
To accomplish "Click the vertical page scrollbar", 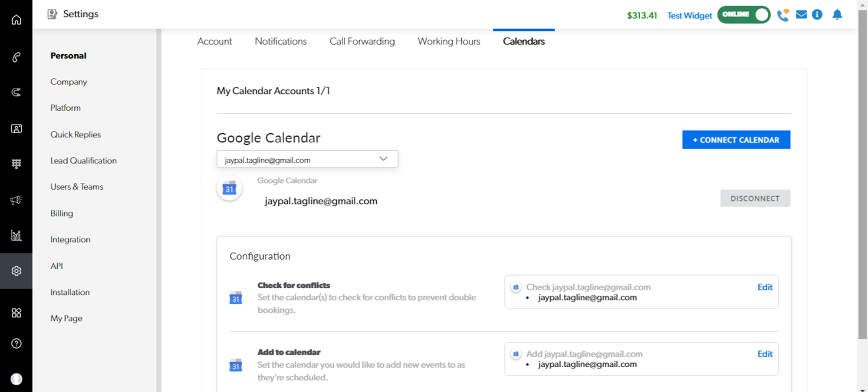I will click(862, 174).
